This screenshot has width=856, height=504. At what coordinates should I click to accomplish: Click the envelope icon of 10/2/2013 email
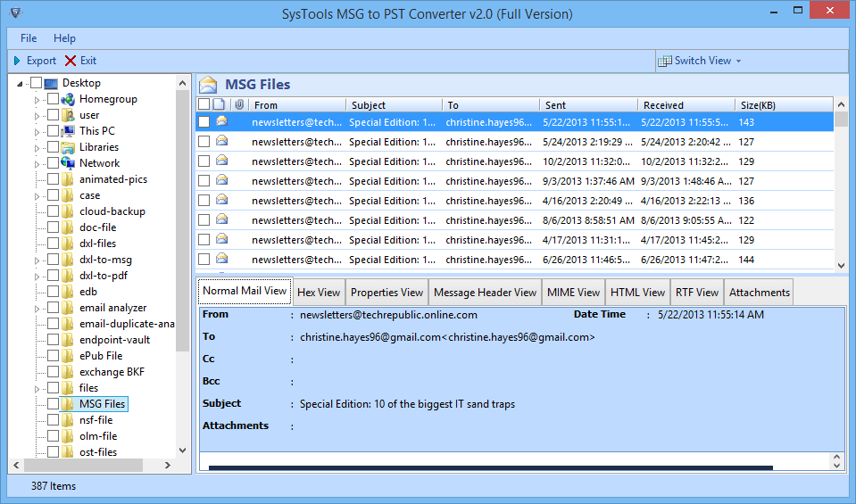pyautogui.click(x=221, y=161)
